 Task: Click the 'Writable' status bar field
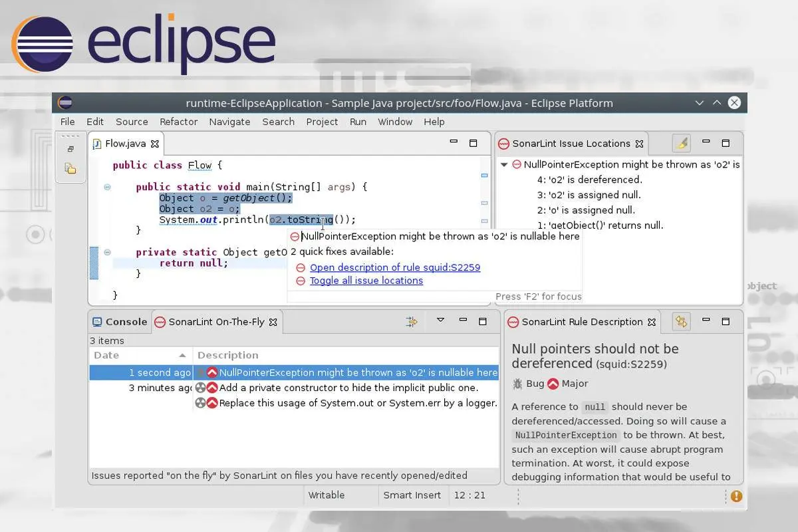click(327, 495)
